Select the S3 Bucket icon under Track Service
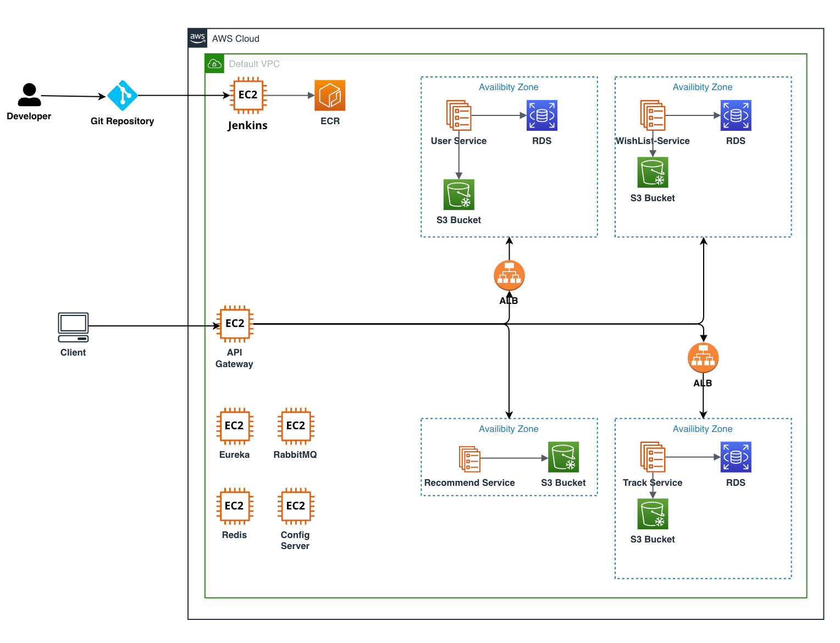The width and height of the screenshot is (840, 643). pyautogui.click(x=653, y=514)
